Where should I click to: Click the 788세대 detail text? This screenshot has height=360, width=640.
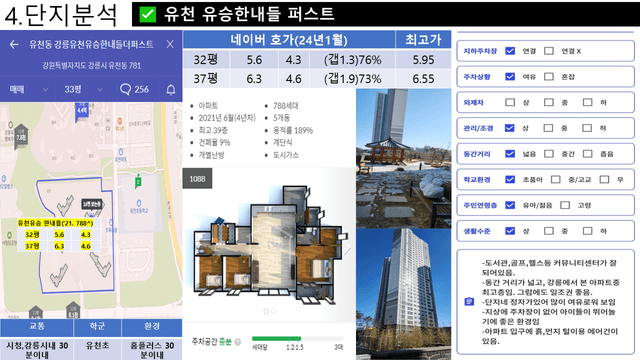286,106
